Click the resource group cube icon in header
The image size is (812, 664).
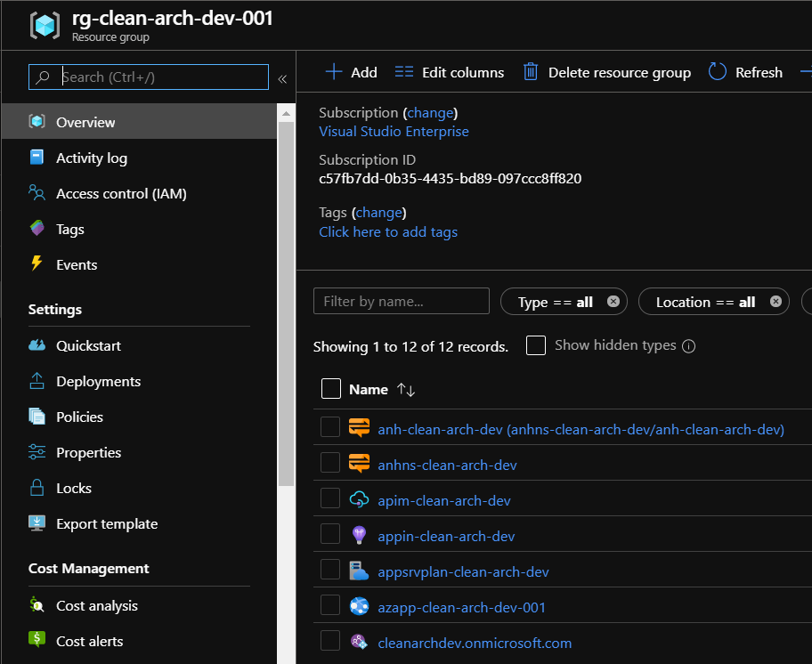click(45, 25)
